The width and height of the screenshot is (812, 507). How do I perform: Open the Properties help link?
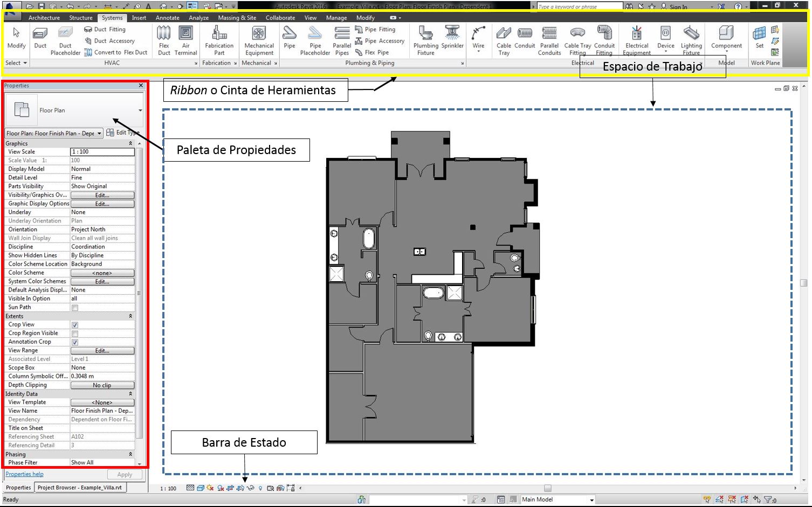(x=24, y=474)
